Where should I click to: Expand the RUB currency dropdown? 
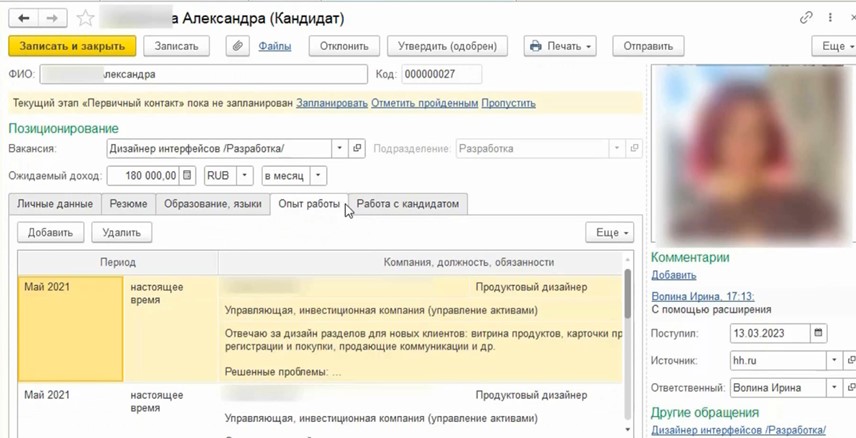245,176
